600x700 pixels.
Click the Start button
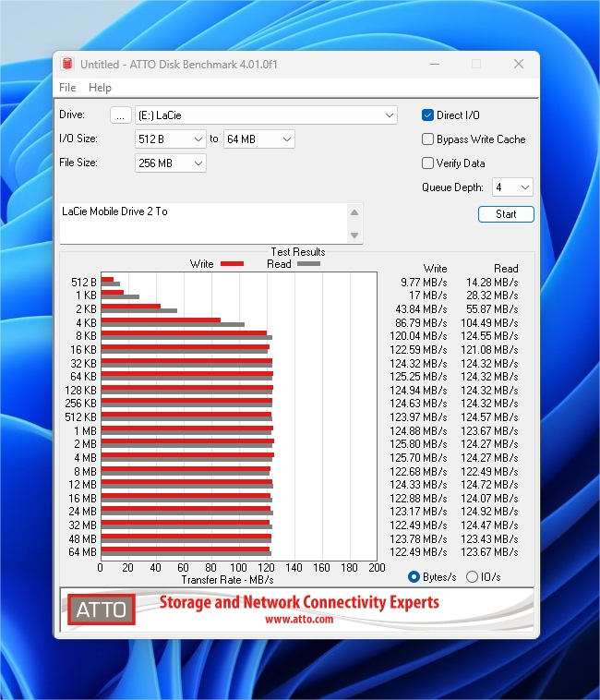506,214
